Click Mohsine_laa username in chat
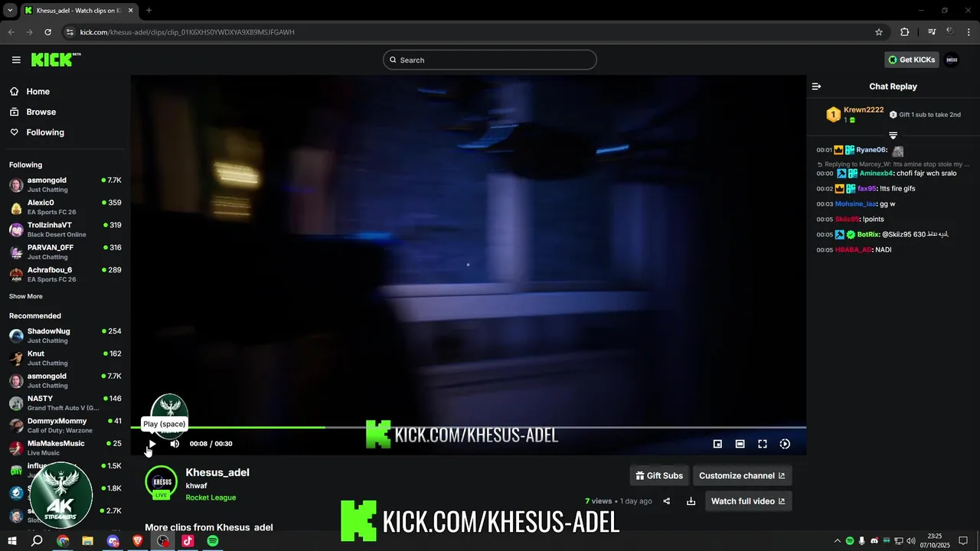 pos(855,204)
